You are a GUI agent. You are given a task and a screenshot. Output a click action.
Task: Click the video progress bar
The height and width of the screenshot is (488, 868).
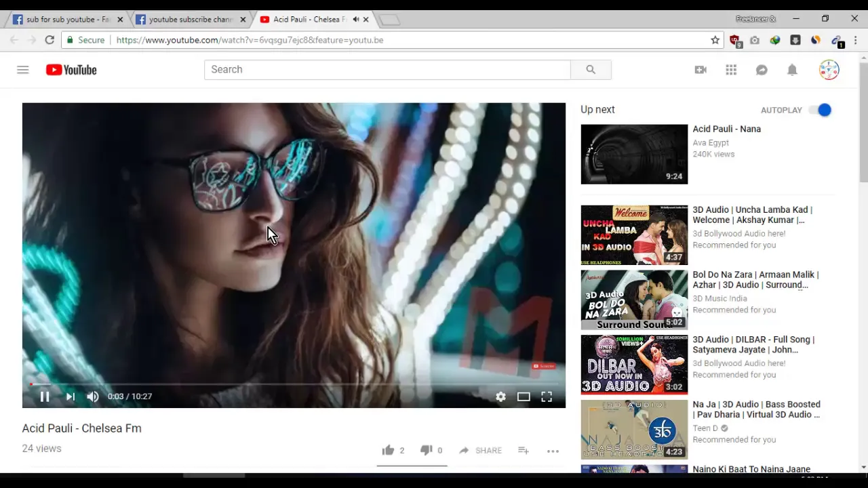tap(294, 384)
